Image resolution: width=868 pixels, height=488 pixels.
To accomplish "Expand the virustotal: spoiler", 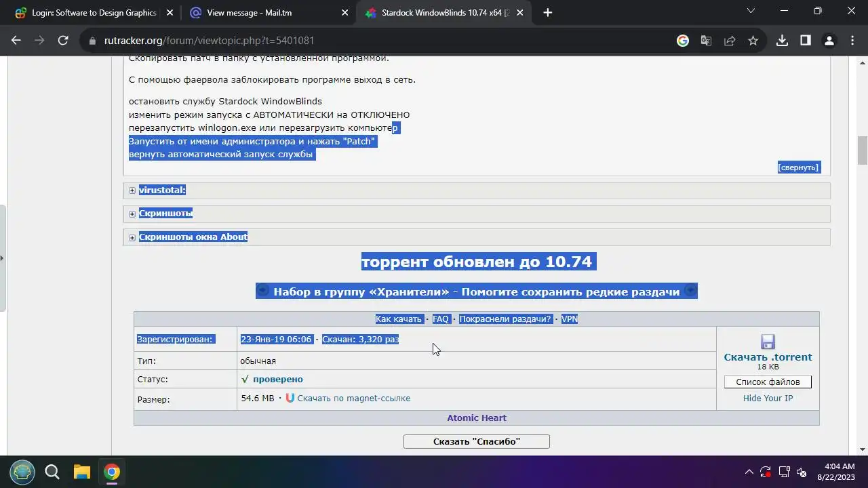I will [x=162, y=190].
